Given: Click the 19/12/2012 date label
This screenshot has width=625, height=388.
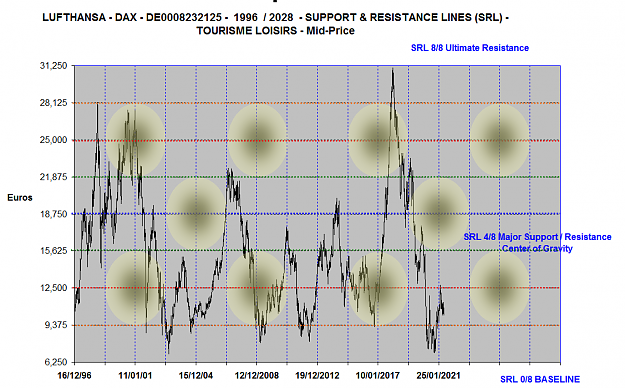Looking at the screenshot, I should 317,376.
